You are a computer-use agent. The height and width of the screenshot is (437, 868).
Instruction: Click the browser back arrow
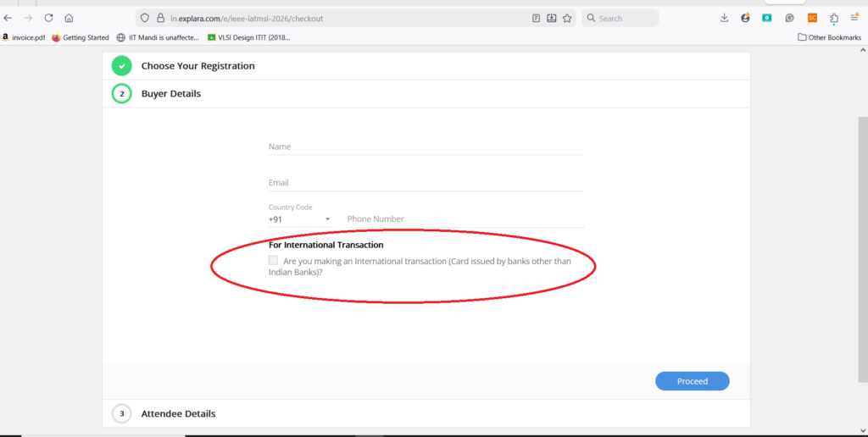(8, 18)
